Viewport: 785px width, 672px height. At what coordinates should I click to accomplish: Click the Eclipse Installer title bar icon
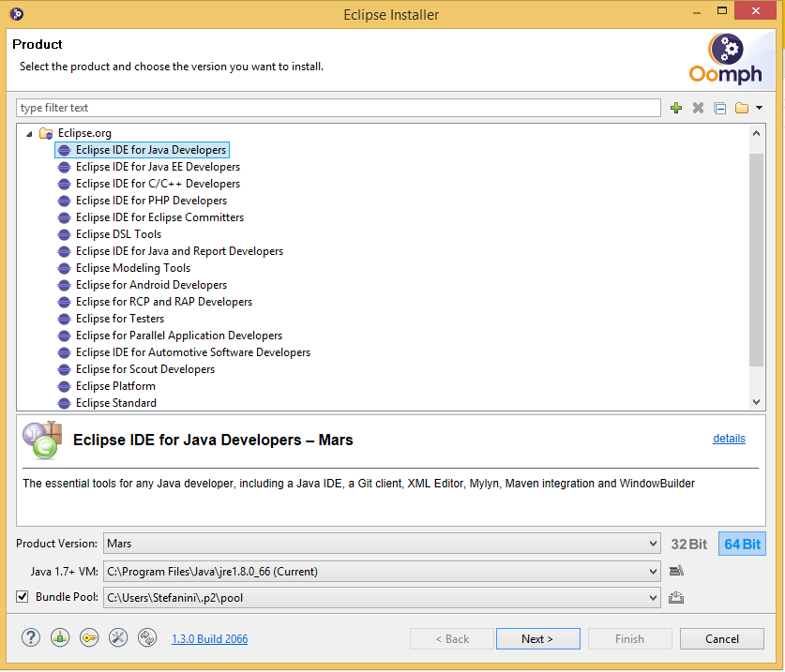coord(17,14)
